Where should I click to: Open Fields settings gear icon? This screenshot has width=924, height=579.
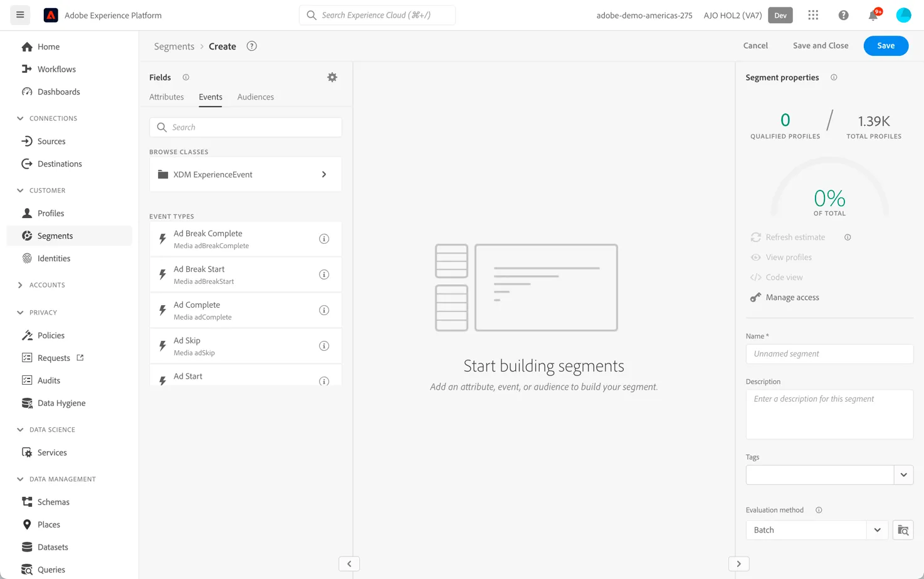pyautogui.click(x=332, y=77)
